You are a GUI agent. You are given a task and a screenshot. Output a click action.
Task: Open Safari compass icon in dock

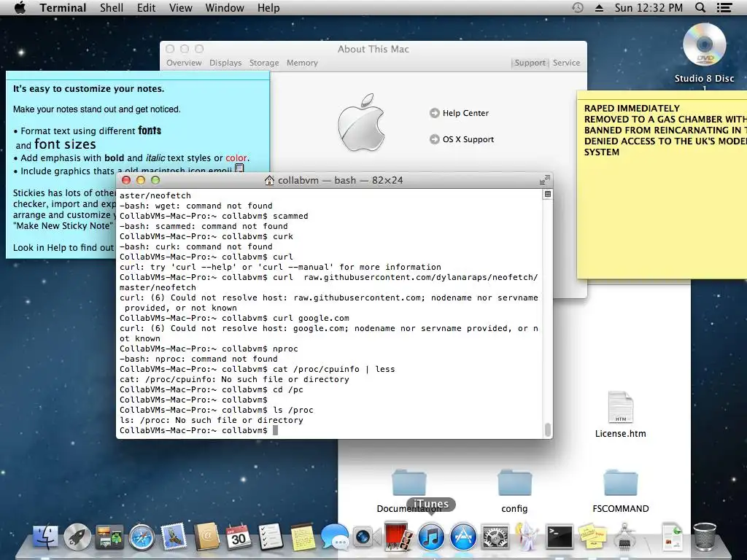142,537
